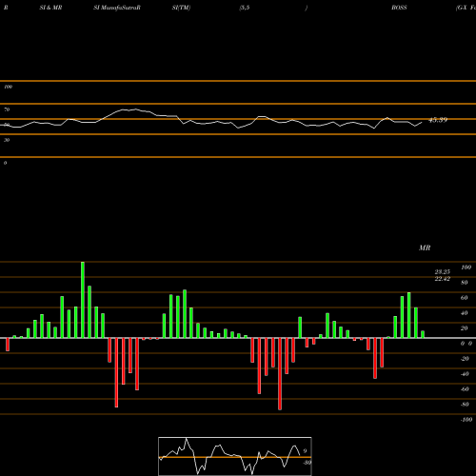This screenshot has width=476, height=476.
Task: Click the MR axis label 20
Action: pos(465,328)
